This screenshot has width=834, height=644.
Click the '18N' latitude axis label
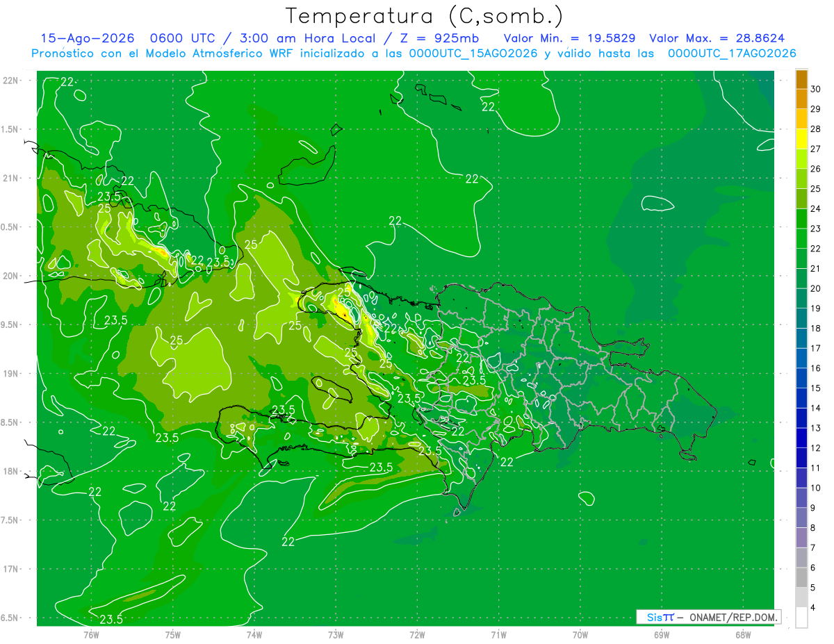pyautogui.click(x=10, y=472)
